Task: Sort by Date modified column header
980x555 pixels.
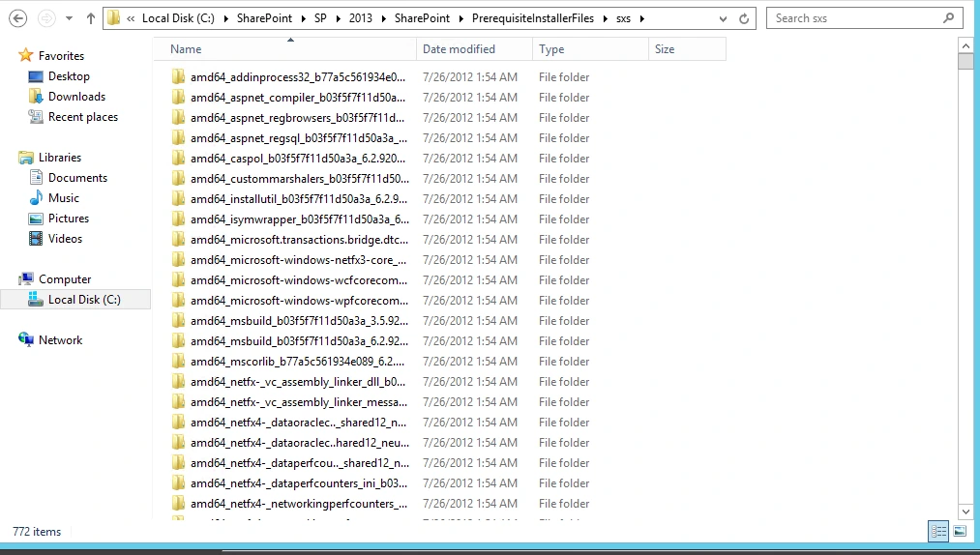Action: pos(474,48)
